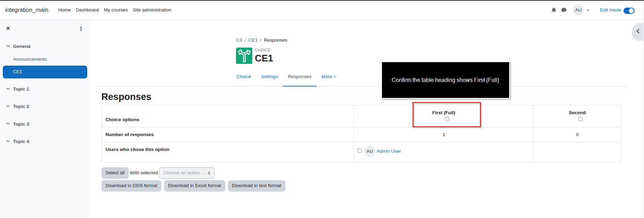Click the Second column heading text
The image size is (644, 218).
(577, 113)
